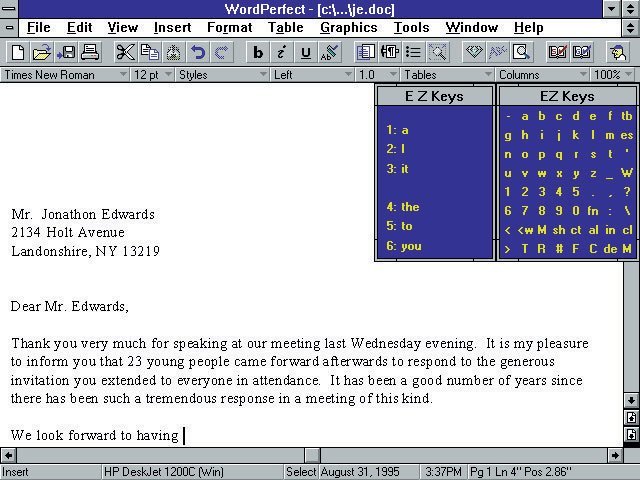This screenshot has width=640, height=480.
Task: Open the 1.0 line spacing dropdown
Action: [x=377, y=75]
